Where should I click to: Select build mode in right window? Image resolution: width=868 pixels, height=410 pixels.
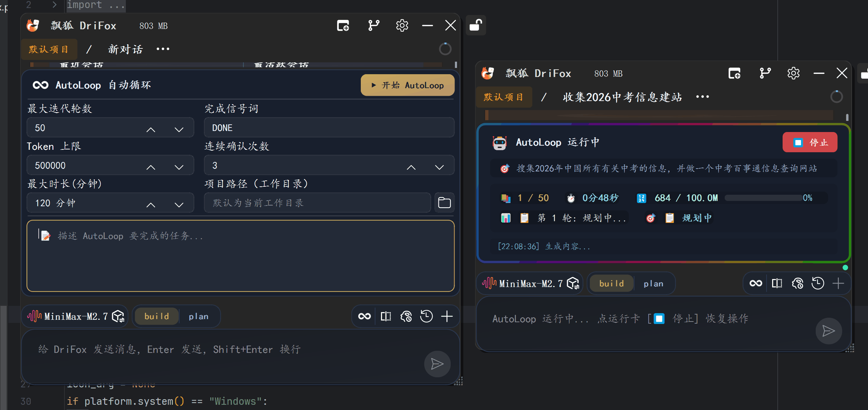tap(611, 284)
